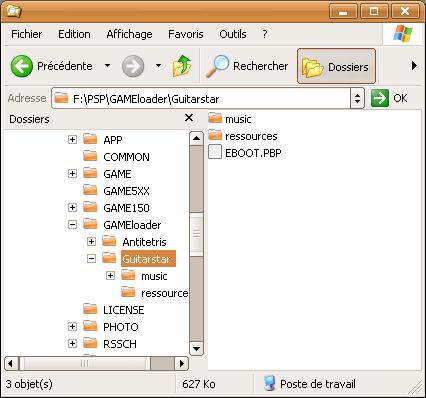Image resolution: width=426 pixels, height=398 pixels.
Task: Collapse the GAMEloader folder node
Action: [72, 224]
